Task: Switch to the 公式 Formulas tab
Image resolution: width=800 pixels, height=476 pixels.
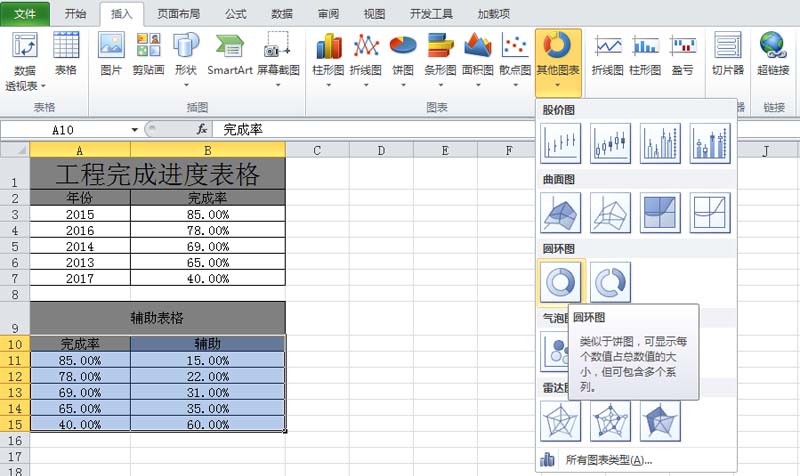Action: (x=236, y=14)
